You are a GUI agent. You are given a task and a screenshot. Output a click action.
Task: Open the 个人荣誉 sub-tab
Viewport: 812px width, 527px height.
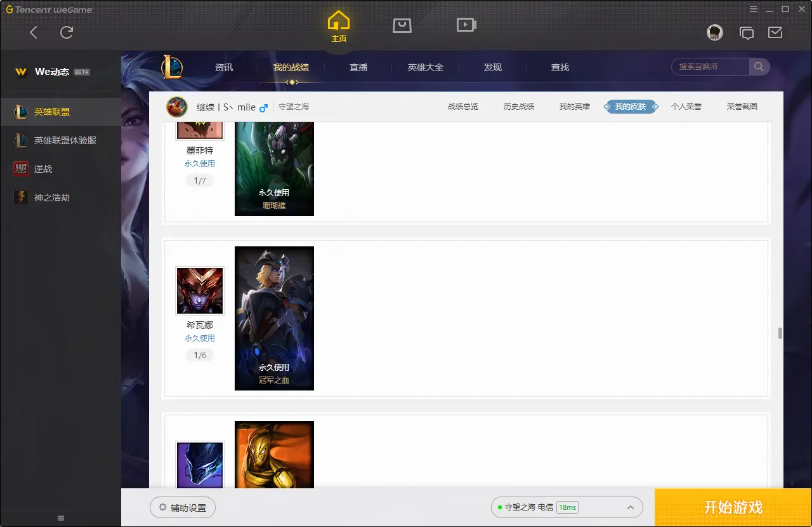tap(686, 107)
